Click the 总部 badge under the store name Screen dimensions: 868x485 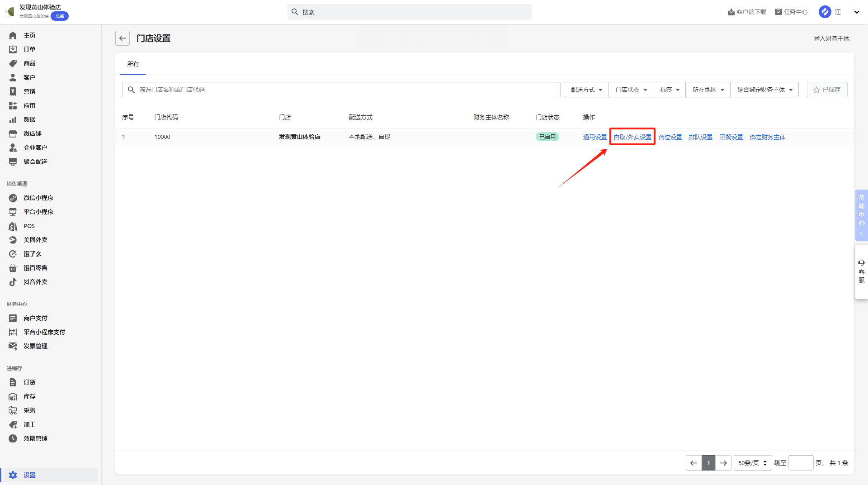[x=60, y=16]
